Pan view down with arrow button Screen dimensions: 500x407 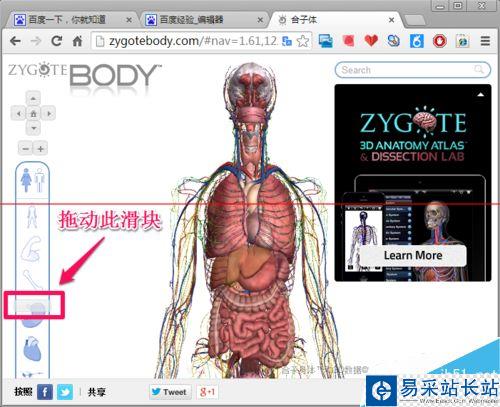pyautogui.click(x=33, y=128)
